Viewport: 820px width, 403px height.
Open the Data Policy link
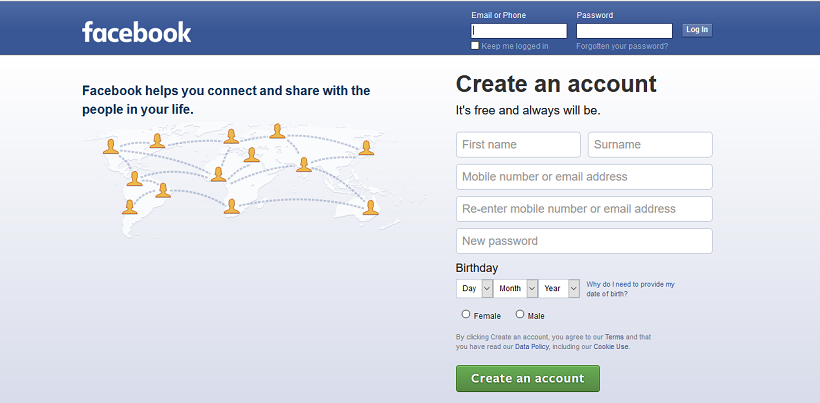click(x=530, y=347)
